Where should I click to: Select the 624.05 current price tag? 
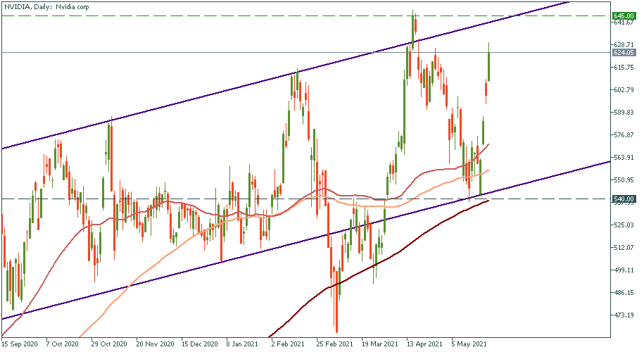point(621,52)
